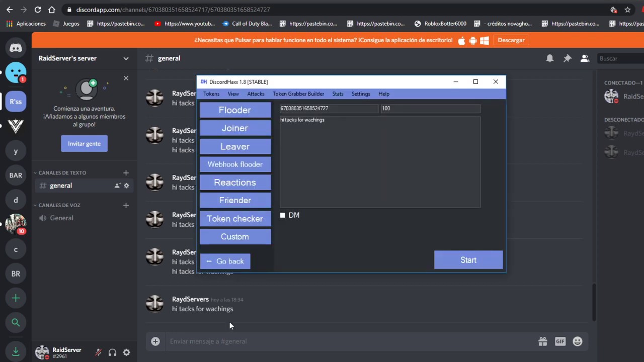Image resolution: width=644 pixels, height=362 pixels.
Task: Focus the amount field showing 100
Action: click(431, 109)
